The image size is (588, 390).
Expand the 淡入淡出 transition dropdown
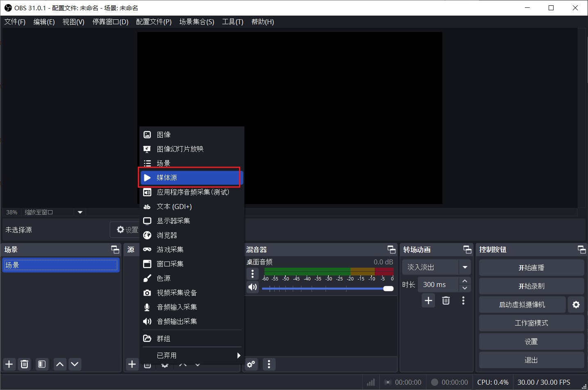[x=465, y=267]
